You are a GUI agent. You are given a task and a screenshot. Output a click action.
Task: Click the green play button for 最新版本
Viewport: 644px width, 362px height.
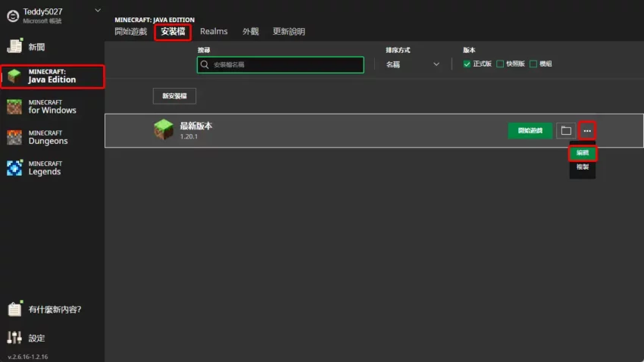point(530,130)
